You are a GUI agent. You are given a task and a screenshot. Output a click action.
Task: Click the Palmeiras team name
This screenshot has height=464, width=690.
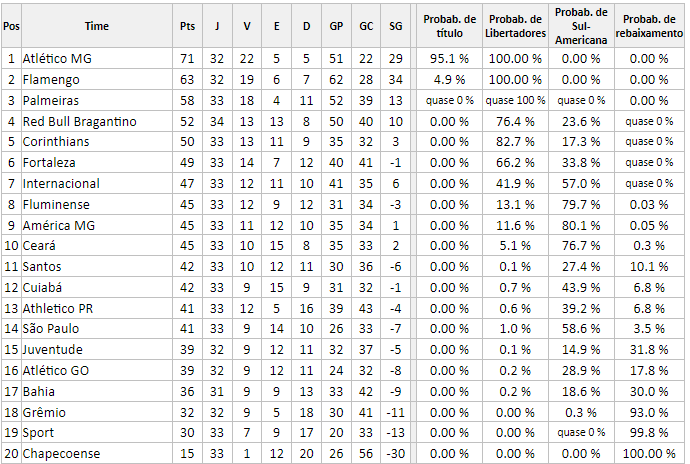[51, 100]
